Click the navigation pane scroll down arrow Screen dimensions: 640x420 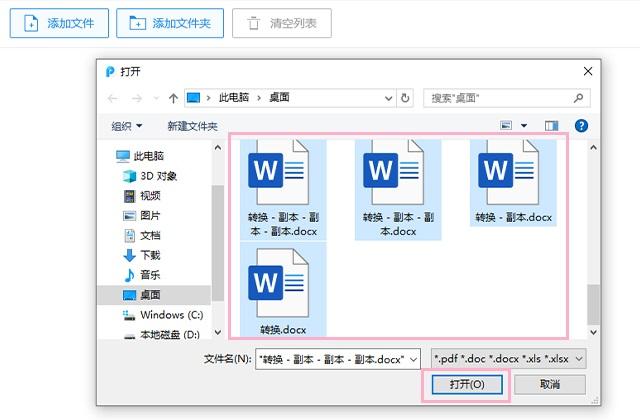[218, 332]
